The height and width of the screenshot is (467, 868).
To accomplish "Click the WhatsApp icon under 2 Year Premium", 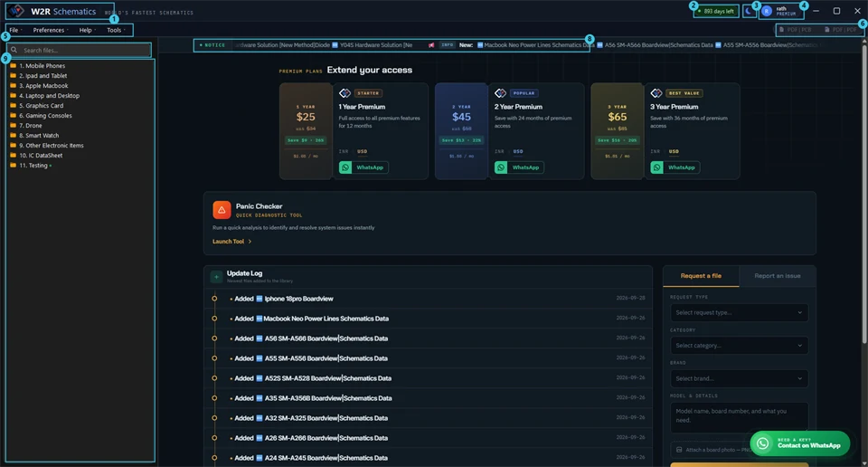I will tap(500, 167).
